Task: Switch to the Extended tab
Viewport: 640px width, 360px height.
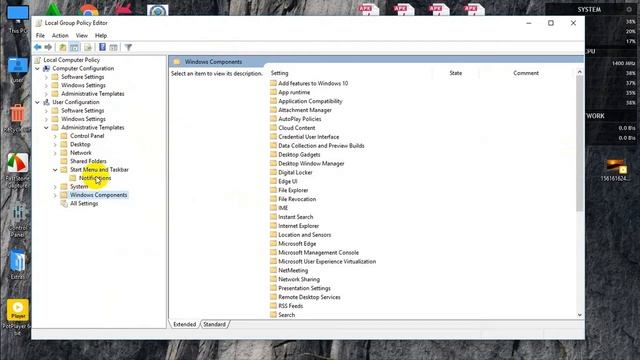Action: [184, 324]
